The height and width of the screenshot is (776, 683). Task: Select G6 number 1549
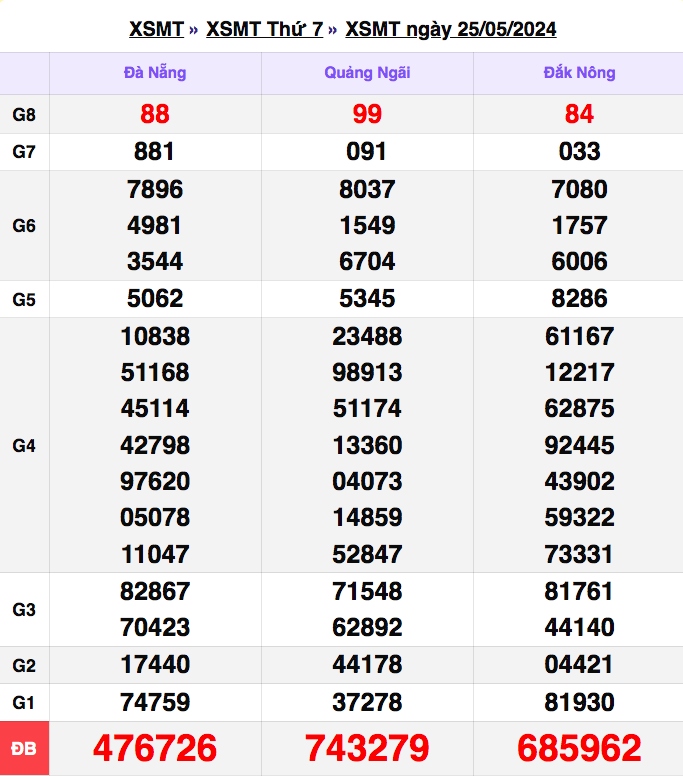[x=367, y=226]
